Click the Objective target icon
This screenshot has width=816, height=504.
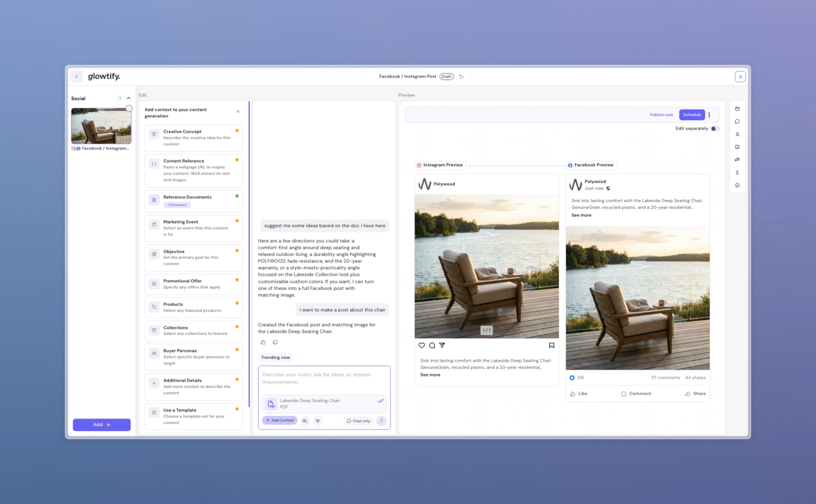pyautogui.click(x=154, y=254)
